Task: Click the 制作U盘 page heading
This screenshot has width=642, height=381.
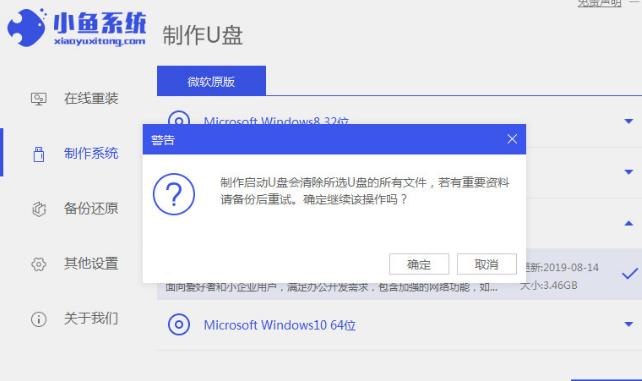Action: pos(203,35)
